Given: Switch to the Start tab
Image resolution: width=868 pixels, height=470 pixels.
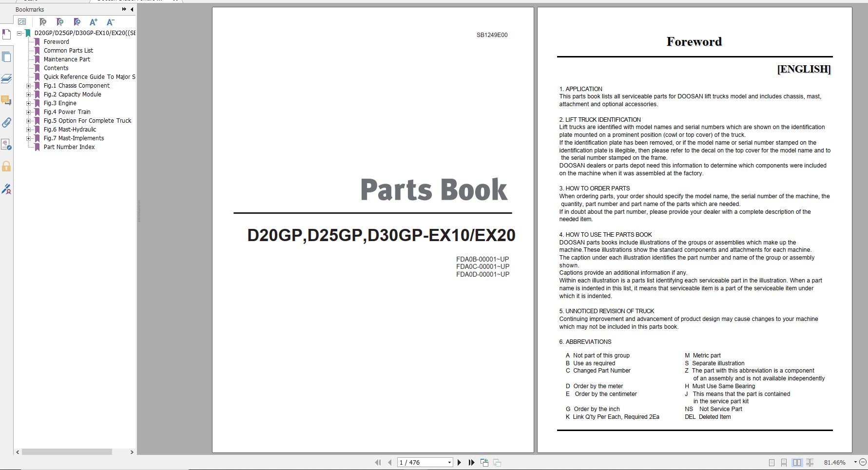Looking at the screenshot, I should tap(32, 1).
